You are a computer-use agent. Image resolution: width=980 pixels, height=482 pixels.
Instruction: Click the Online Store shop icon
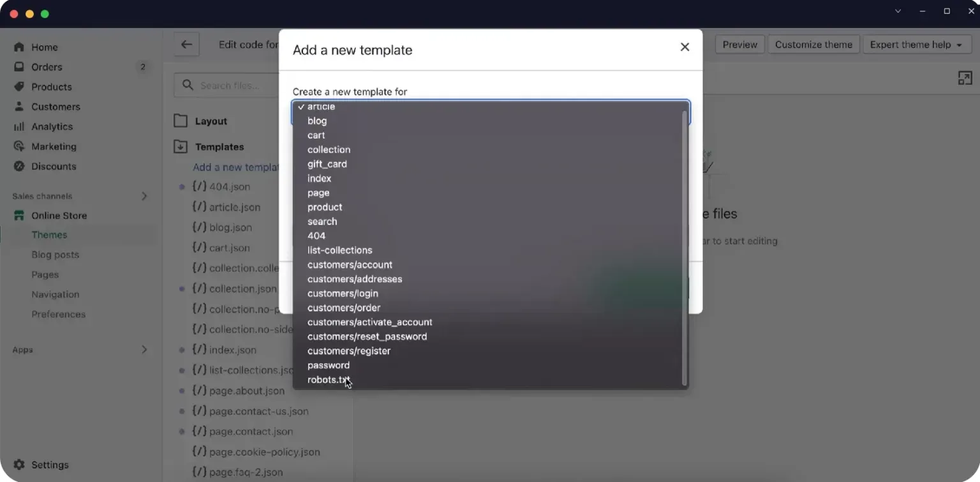click(x=19, y=215)
